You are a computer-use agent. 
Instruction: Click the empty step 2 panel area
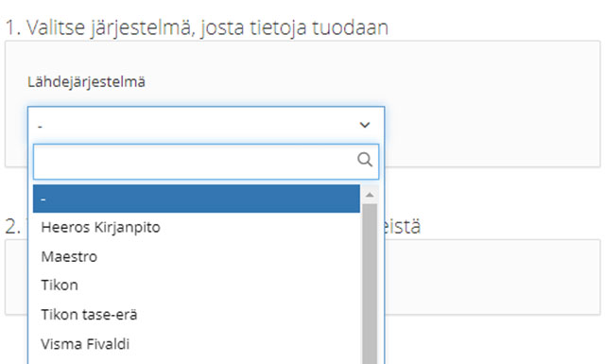[x=493, y=277]
